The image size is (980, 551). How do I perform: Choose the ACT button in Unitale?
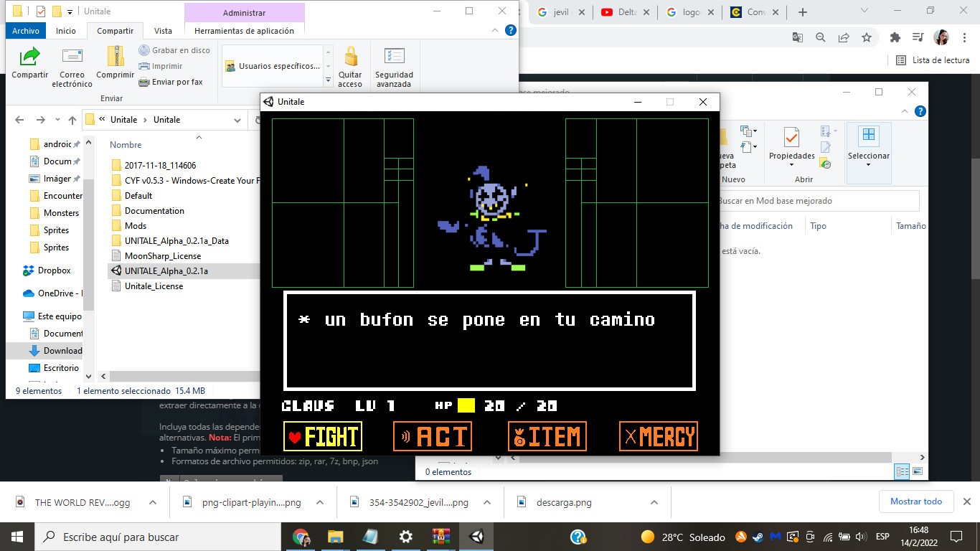click(x=433, y=436)
